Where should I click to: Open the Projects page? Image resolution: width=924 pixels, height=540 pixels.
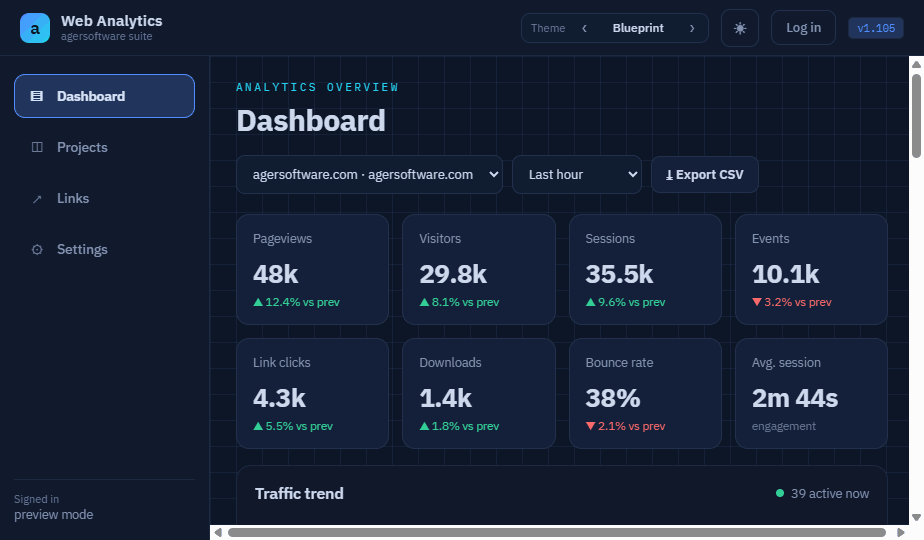click(x=104, y=147)
